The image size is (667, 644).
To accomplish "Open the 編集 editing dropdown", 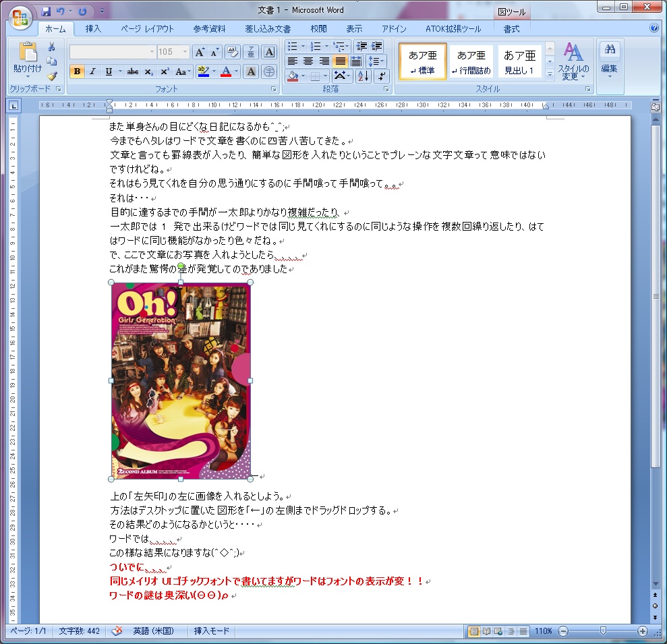I will (x=609, y=59).
